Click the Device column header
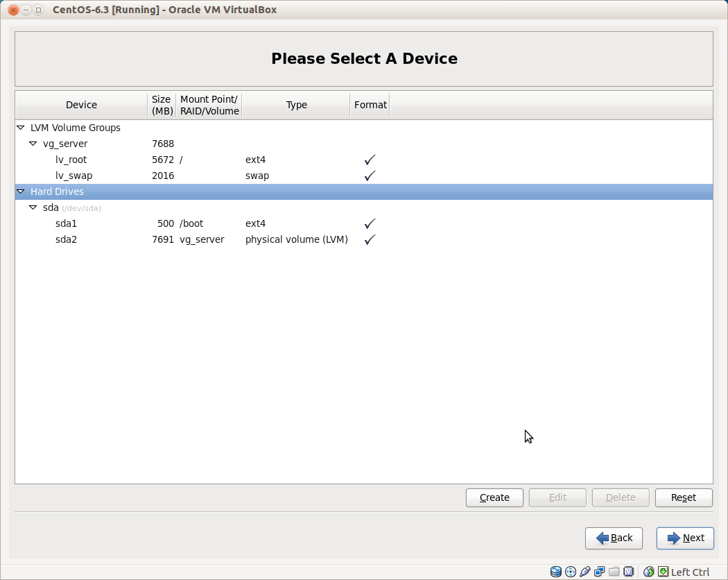The height and width of the screenshot is (580, 728). point(81,105)
